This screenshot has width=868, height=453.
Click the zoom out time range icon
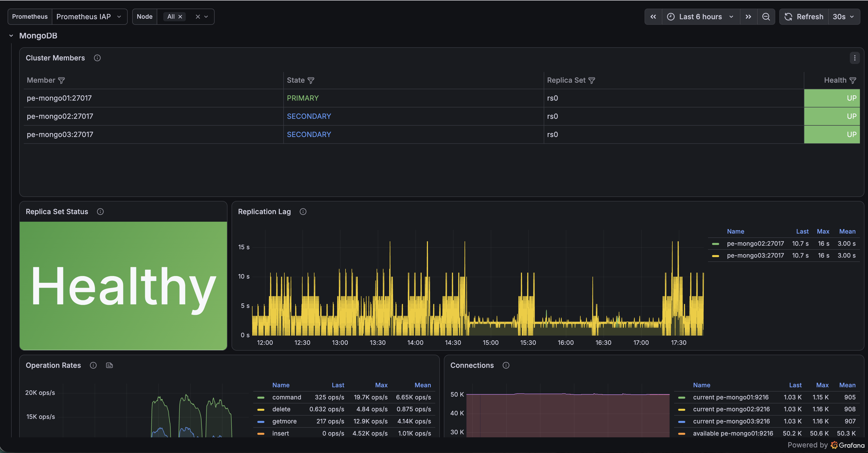point(766,16)
